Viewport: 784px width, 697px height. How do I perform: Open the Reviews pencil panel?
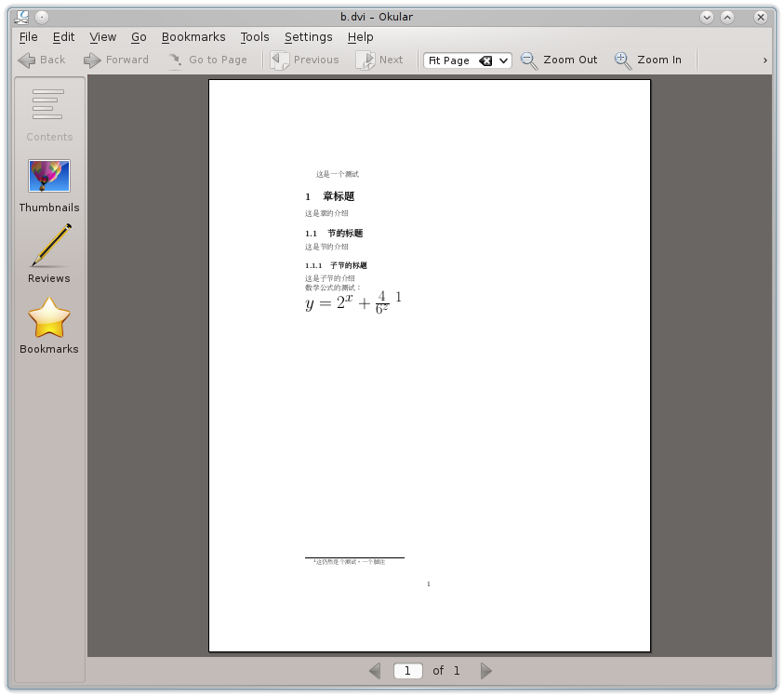[x=49, y=254]
